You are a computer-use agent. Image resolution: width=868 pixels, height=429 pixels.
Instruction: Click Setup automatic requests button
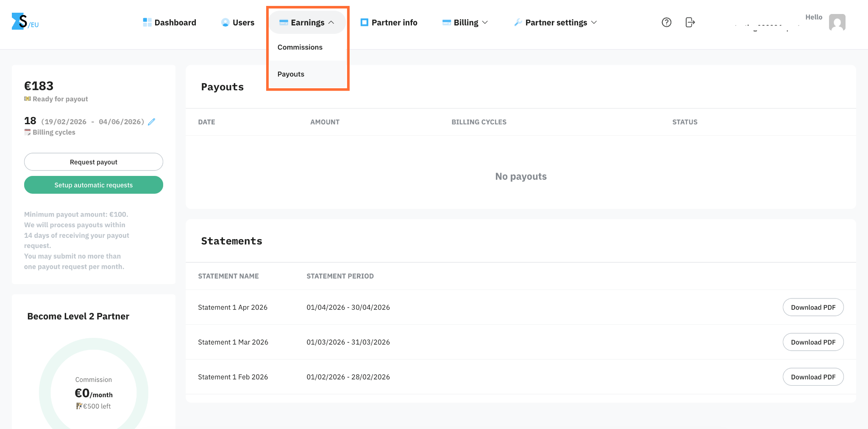pyautogui.click(x=94, y=185)
